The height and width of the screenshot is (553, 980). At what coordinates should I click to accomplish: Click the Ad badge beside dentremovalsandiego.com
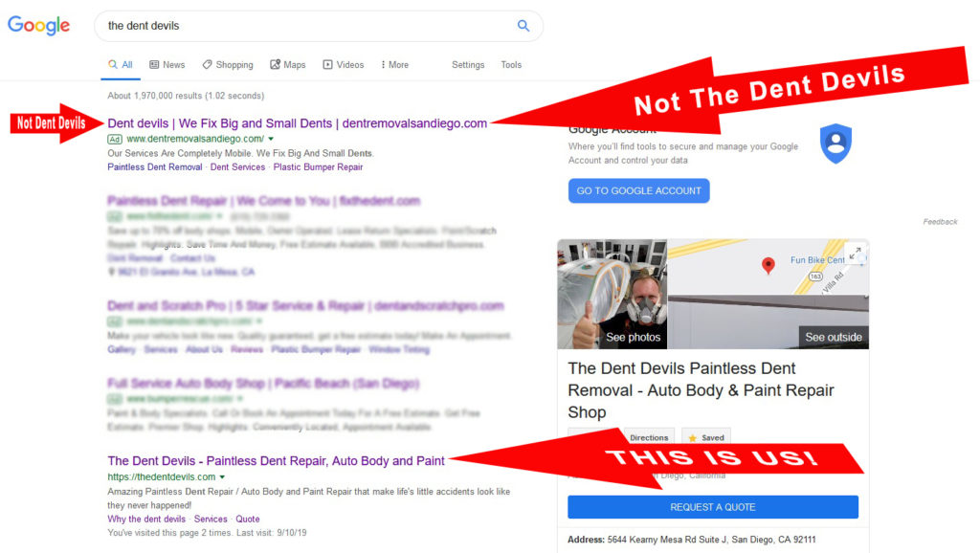pos(115,140)
